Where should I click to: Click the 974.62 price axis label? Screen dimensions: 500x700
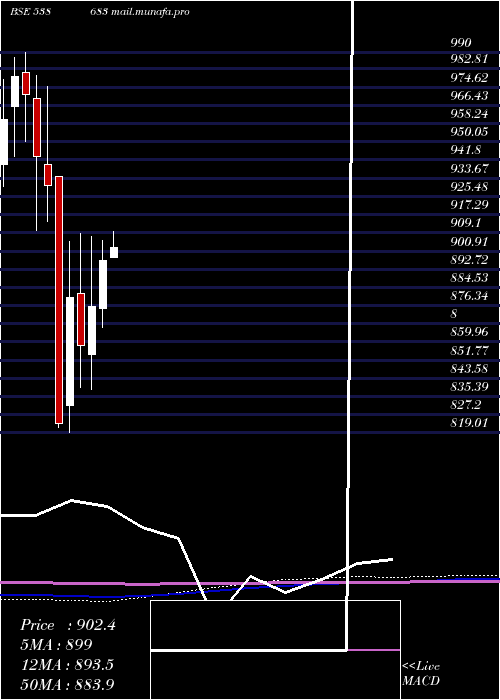click(x=469, y=78)
